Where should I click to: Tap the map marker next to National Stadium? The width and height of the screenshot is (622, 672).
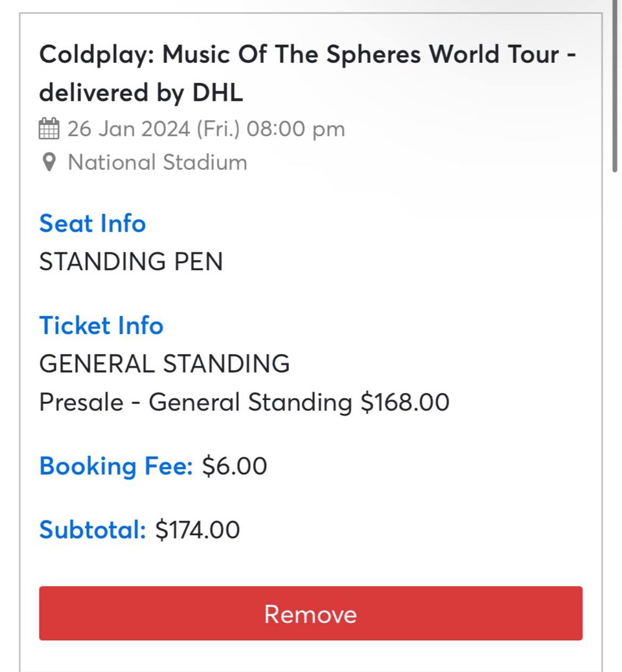48,162
